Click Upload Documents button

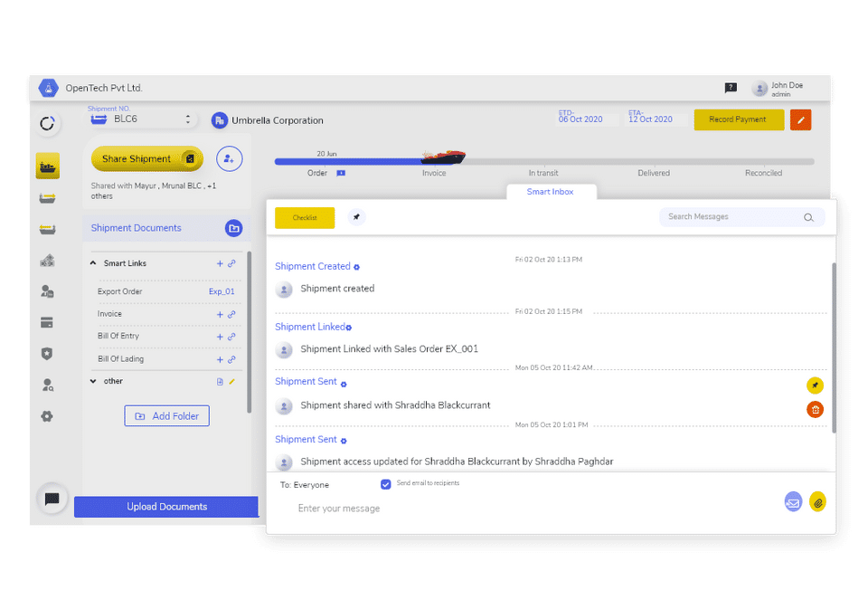point(166,507)
